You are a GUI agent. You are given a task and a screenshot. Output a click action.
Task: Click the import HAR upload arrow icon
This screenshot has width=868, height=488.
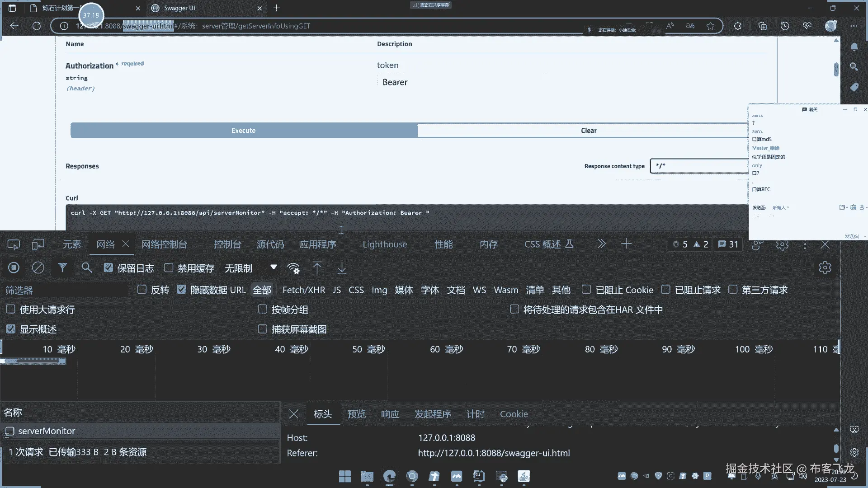point(317,268)
